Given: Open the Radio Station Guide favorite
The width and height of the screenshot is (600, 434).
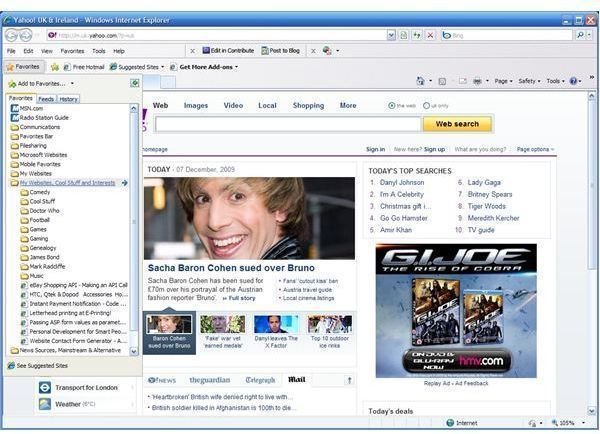Looking at the screenshot, I should [40, 117].
